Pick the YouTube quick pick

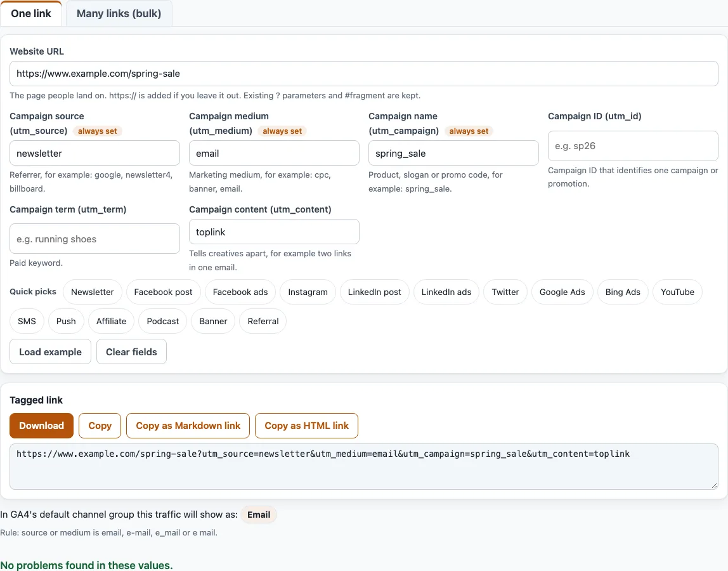(x=677, y=292)
